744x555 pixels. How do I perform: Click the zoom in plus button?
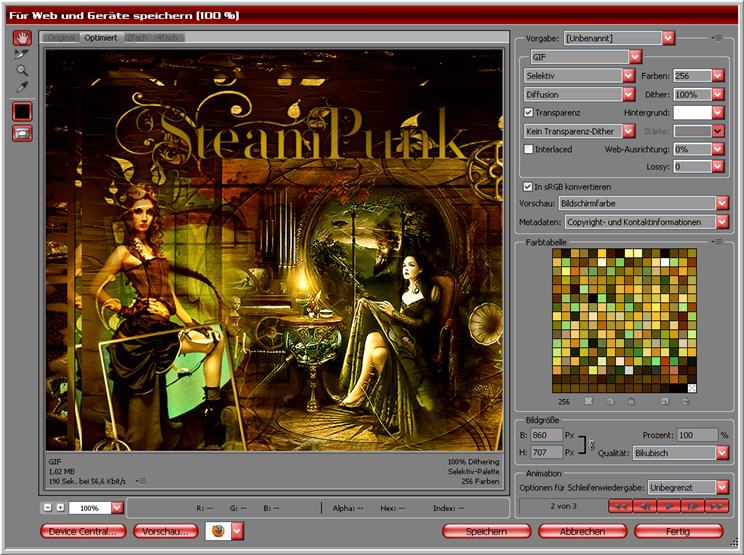click(60, 508)
